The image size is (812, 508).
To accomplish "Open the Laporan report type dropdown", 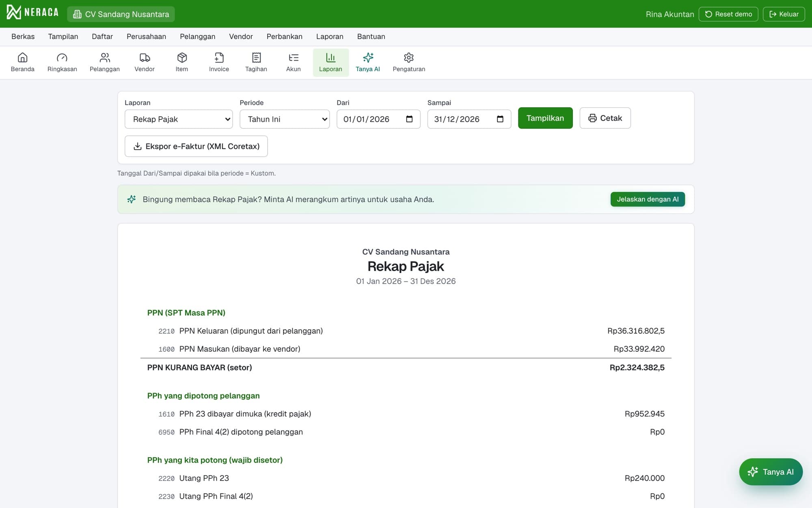I will pos(179,119).
